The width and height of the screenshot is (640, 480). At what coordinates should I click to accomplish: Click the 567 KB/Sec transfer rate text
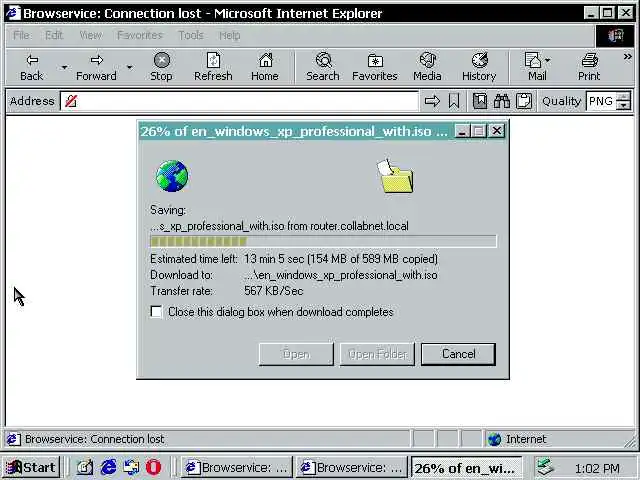coord(273,291)
